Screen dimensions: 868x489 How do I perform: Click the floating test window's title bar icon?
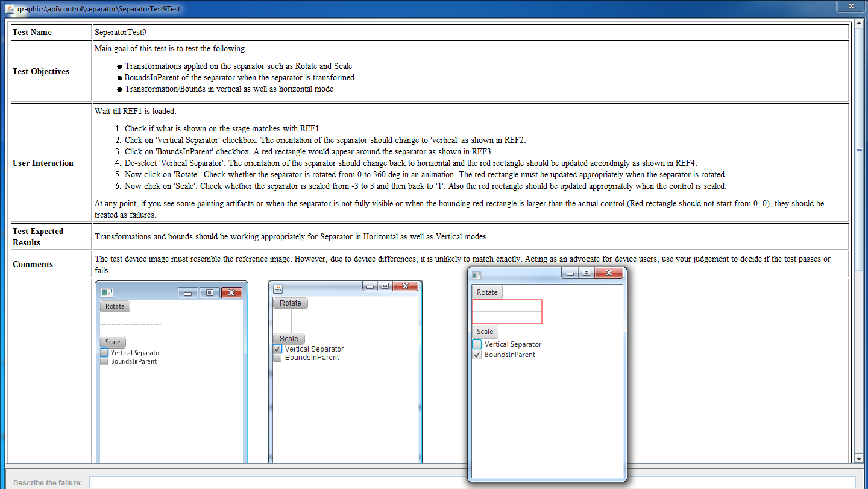pyautogui.click(x=477, y=275)
